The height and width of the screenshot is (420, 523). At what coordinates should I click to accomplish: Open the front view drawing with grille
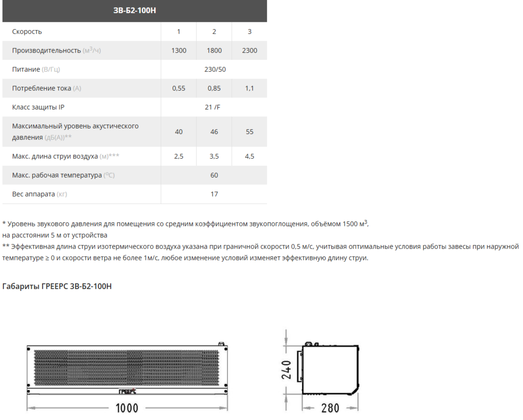[x=127, y=369]
